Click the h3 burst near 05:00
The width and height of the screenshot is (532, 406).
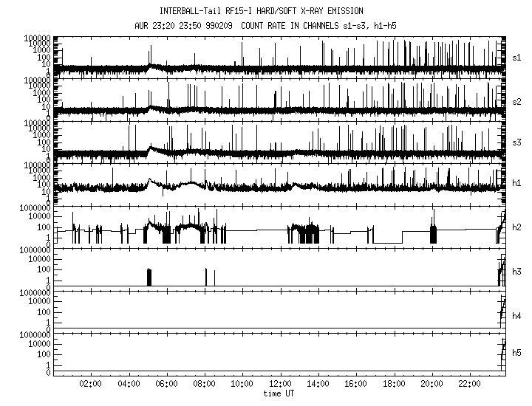(149, 277)
